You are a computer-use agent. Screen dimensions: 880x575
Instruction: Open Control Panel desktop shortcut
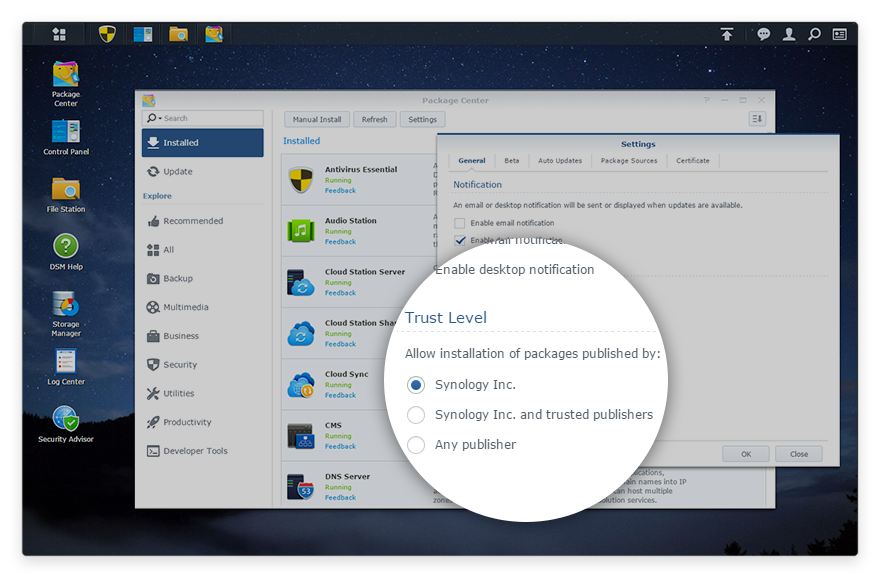[x=66, y=137]
